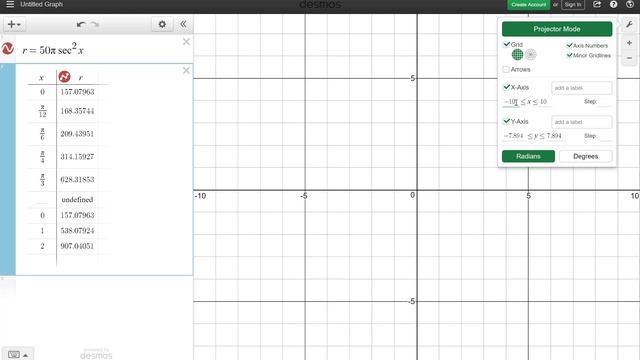Click the Y-Axis label field
Screen dimensions: 640x360
pos(581,122)
